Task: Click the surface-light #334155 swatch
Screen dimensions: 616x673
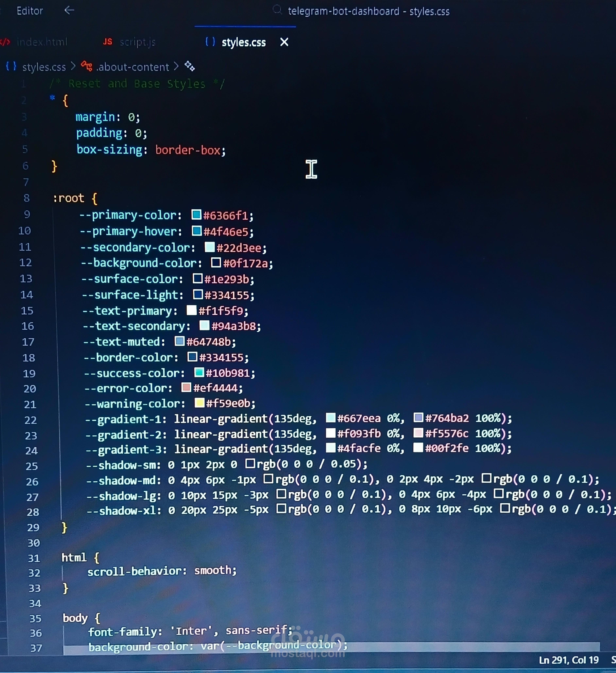Action: point(198,294)
